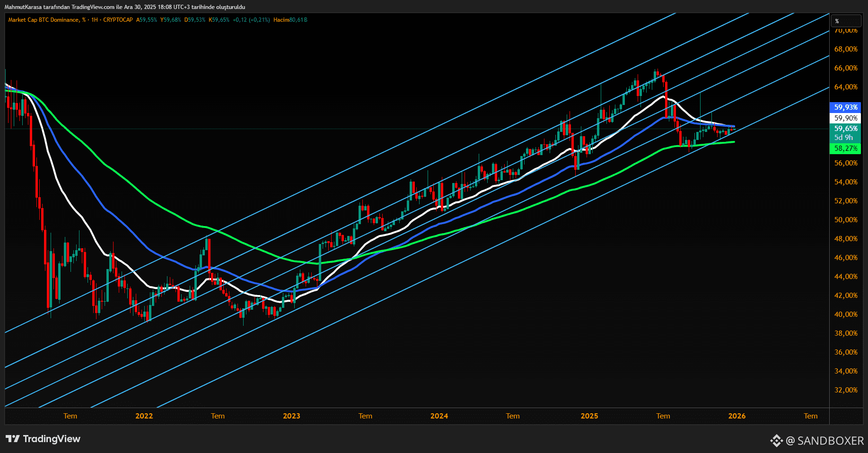Click the Tem label between 2022 and 2023
Viewport: 868px width, 453px height.
(218, 416)
